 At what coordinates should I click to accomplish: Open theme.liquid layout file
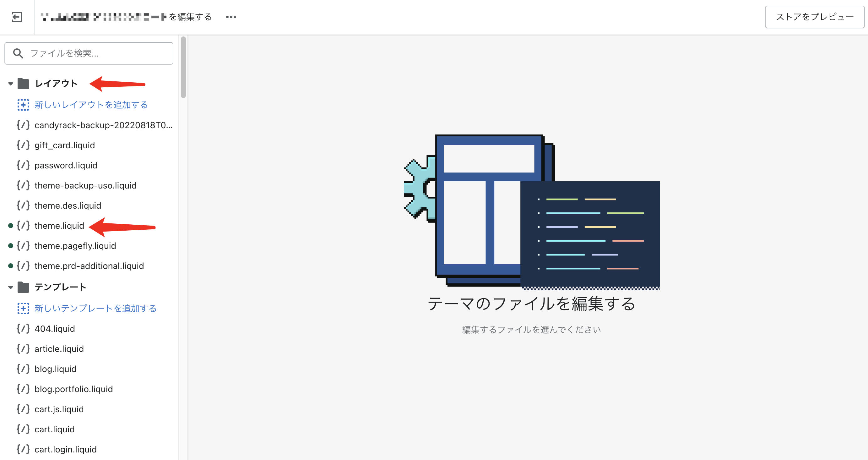tap(59, 226)
